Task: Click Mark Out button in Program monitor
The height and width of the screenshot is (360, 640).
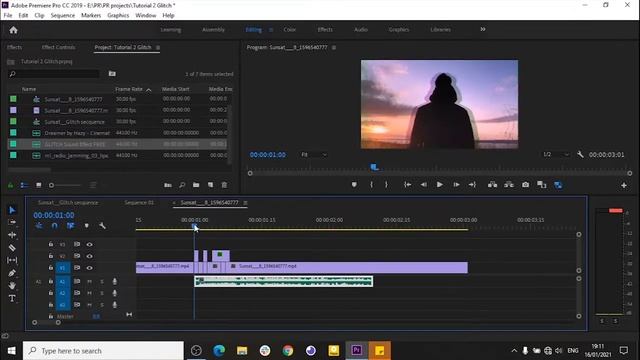Action: pyautogui.click(x=386, y=185)
